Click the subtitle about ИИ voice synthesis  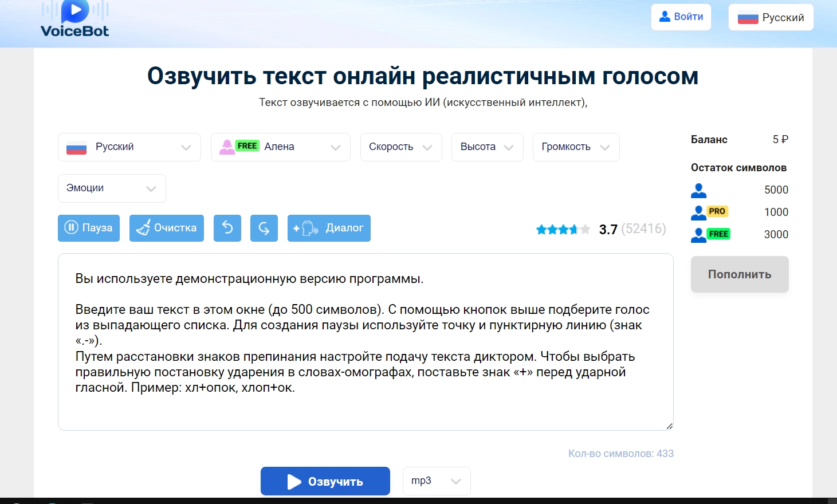click(423, 103)
